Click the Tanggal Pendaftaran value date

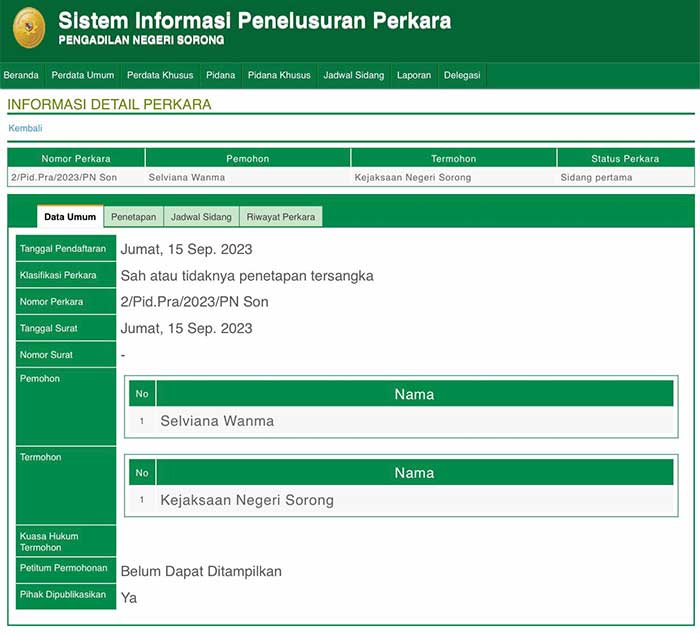coord(187,249)
